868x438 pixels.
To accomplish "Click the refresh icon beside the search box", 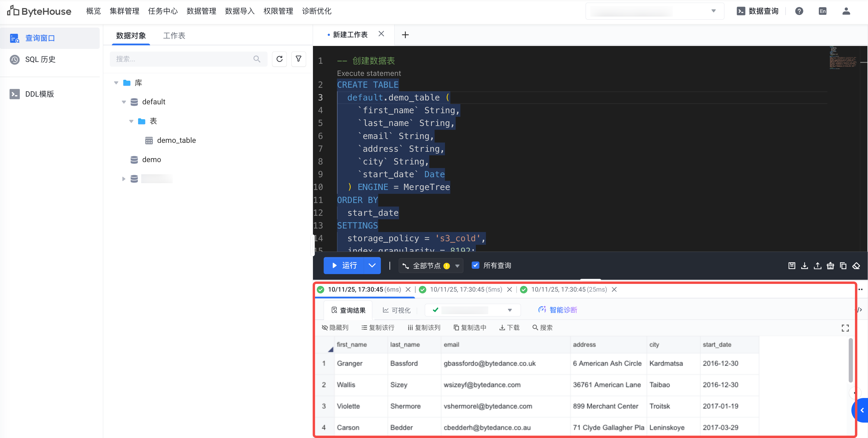I will point(279,59).
